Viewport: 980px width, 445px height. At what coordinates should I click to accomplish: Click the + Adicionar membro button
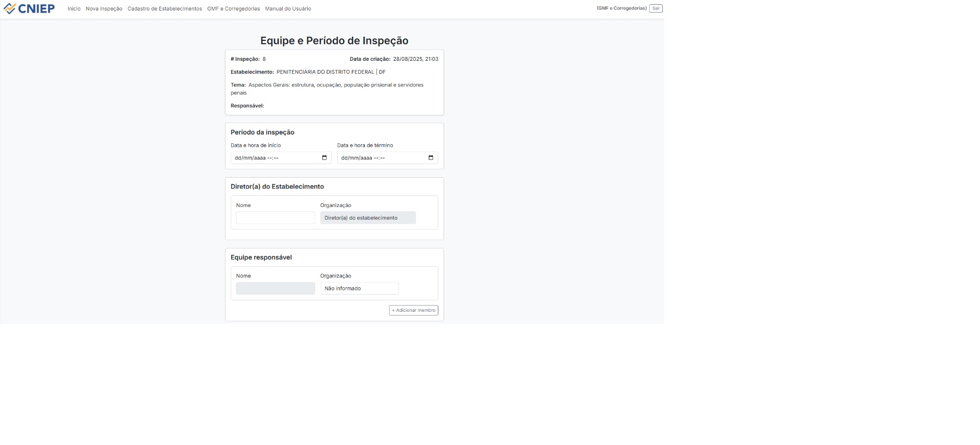coord(413,310)
